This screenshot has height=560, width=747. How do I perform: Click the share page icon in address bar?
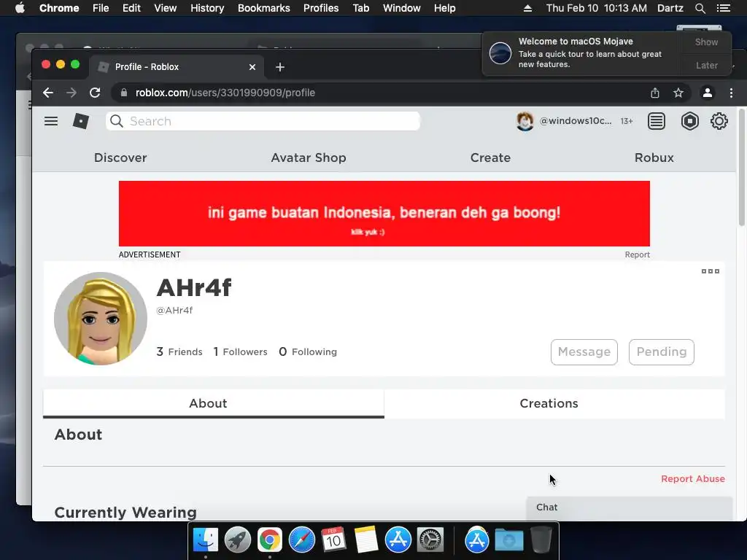click(x=655, y=93)
